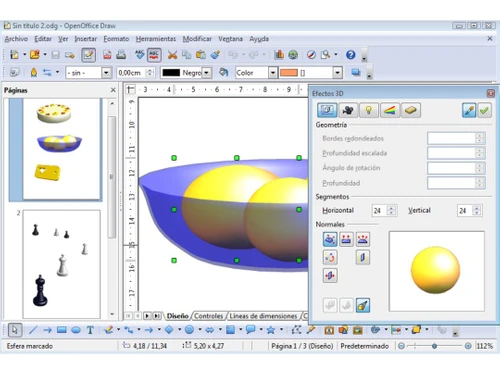Image resolution: width=500 pixels, height=375 pixels.
Task: Toggle Double-Sided normals icon
Action: tap(330, 276)
